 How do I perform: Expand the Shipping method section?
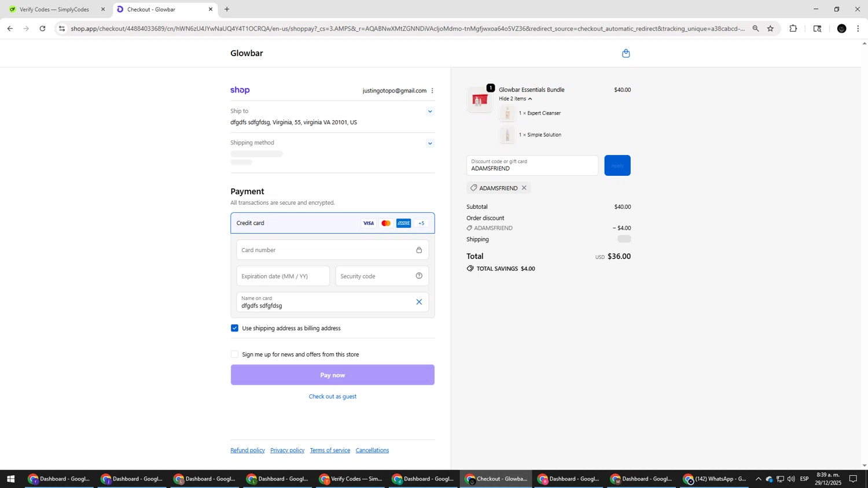pyautogui.click(x=430, y=143)
